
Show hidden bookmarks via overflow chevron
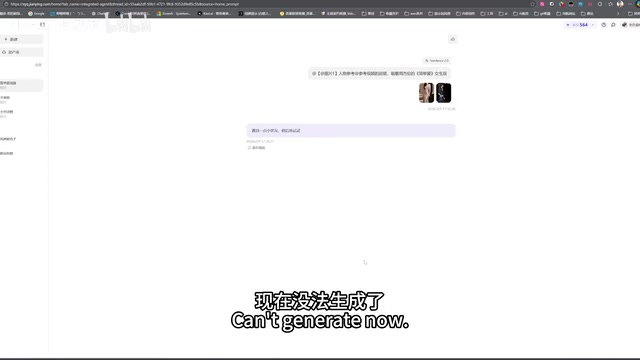click(x=618, y=13)
